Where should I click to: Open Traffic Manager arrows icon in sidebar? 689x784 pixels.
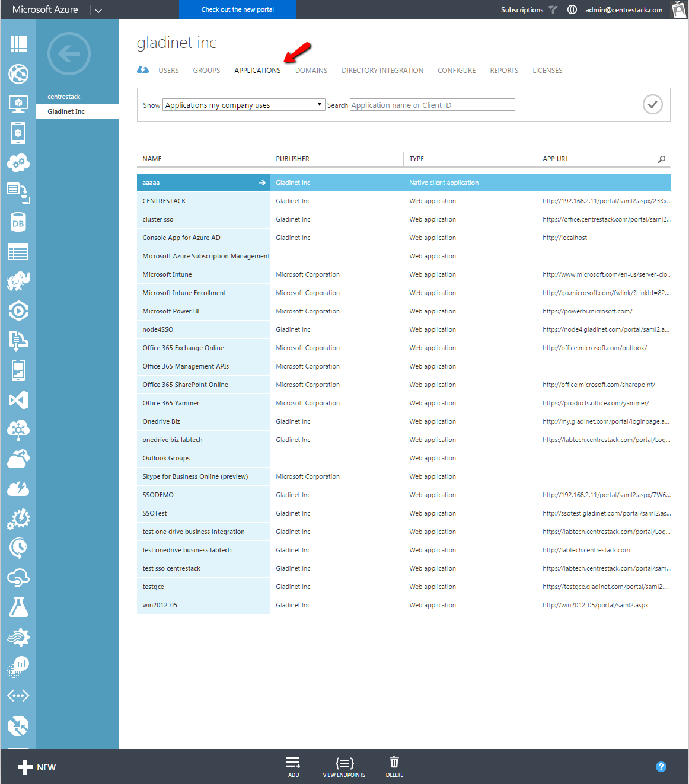pyautogui.click(x=18, y=726)
